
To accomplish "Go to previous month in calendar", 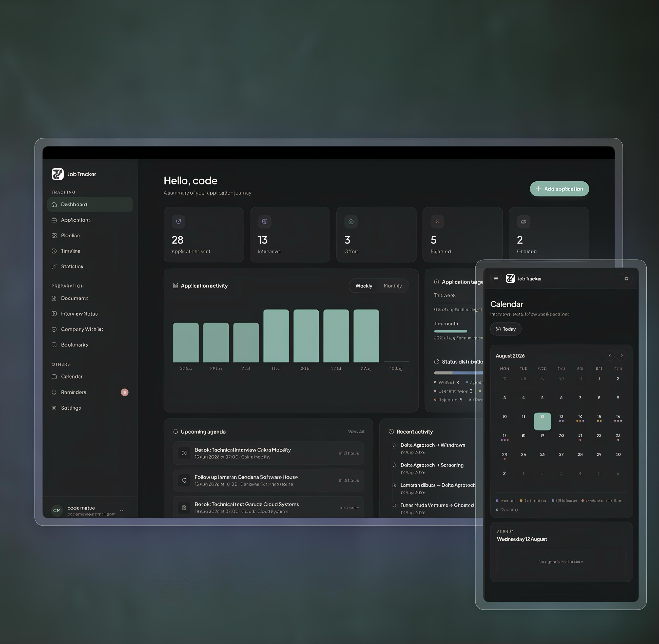I will 610,355.
